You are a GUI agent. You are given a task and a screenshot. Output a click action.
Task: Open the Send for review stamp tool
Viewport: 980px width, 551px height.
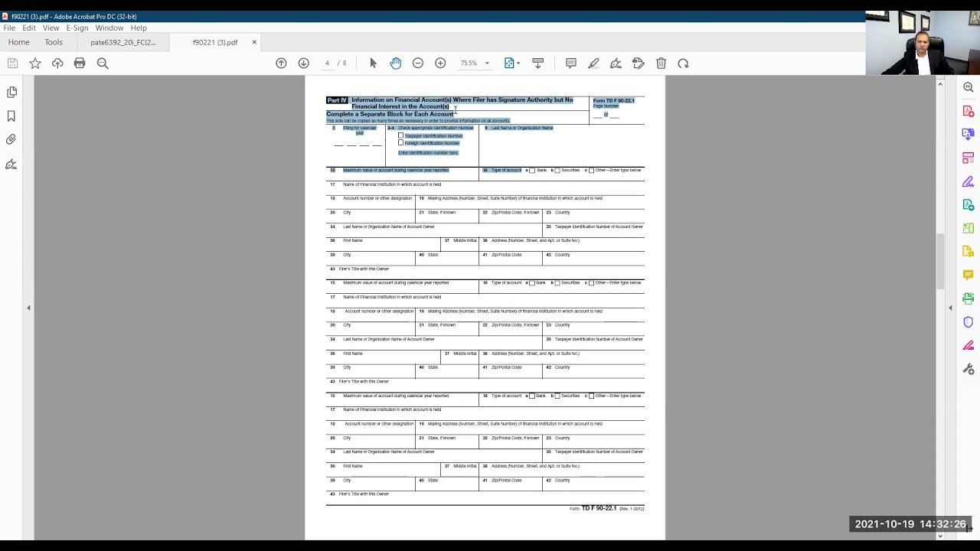639,64
